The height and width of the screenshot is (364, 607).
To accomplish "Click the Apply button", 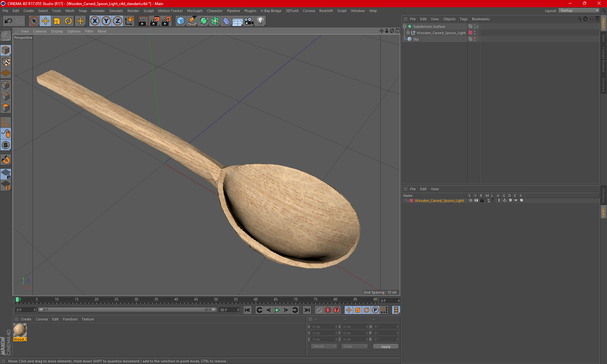I will click(386, 347).
